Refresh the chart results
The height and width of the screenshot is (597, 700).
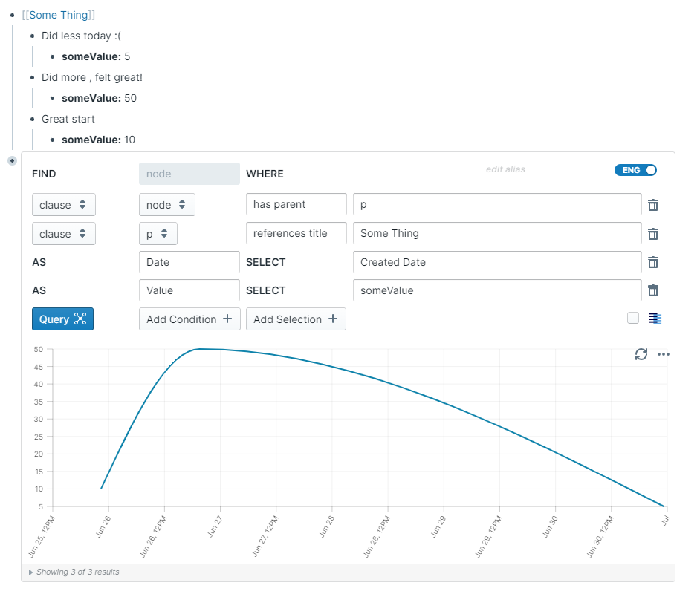click(641, 354)
